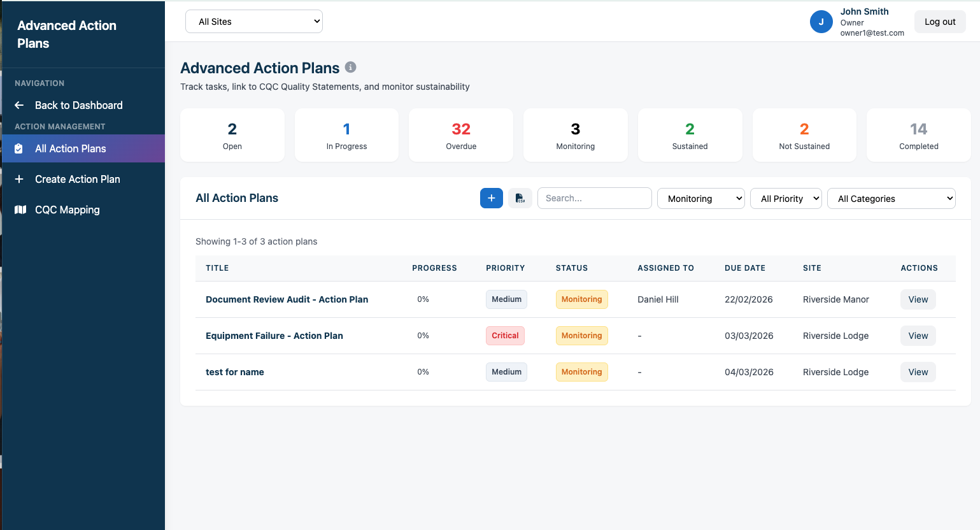Open the Overdue stat card
Image resolution: width=980 pixels, height=530 pixels.
click(460, 134)
